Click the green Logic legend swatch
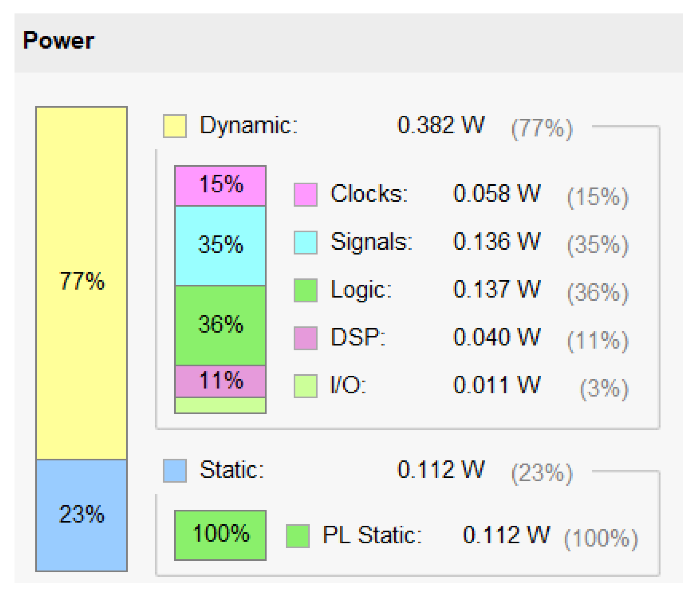700x595 pixels. (x=305, y=290)
